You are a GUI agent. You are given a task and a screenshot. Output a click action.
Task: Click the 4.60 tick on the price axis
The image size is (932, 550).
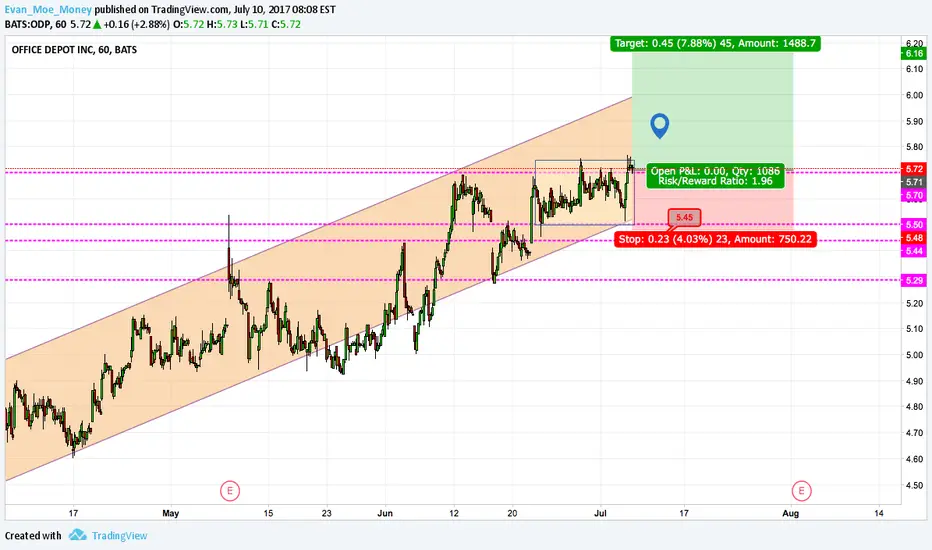(915, 459)
